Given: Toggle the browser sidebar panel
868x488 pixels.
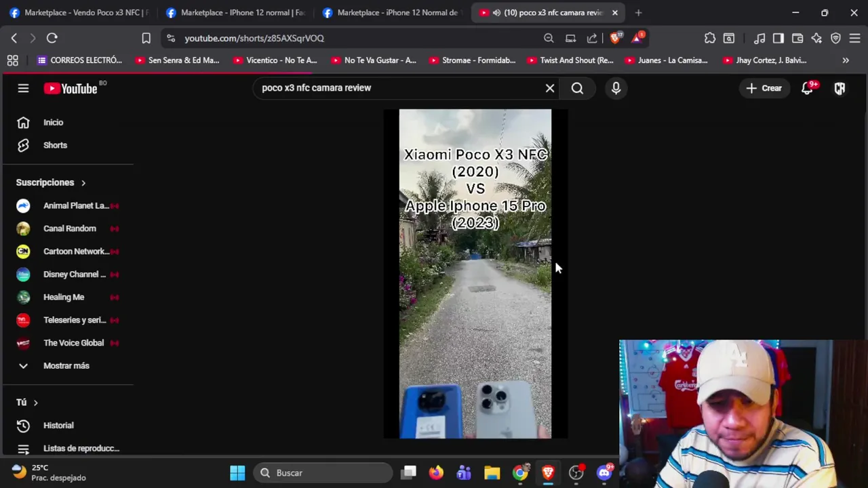Looking at the screenshot, I should tap(778, 39).
